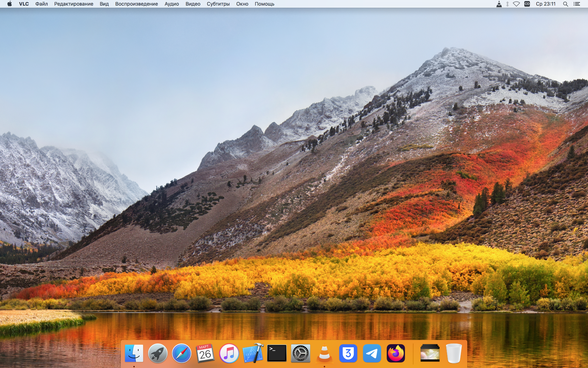Open the Trash
Viewport: 588px width, 368px height.
(x=454, y=353)
